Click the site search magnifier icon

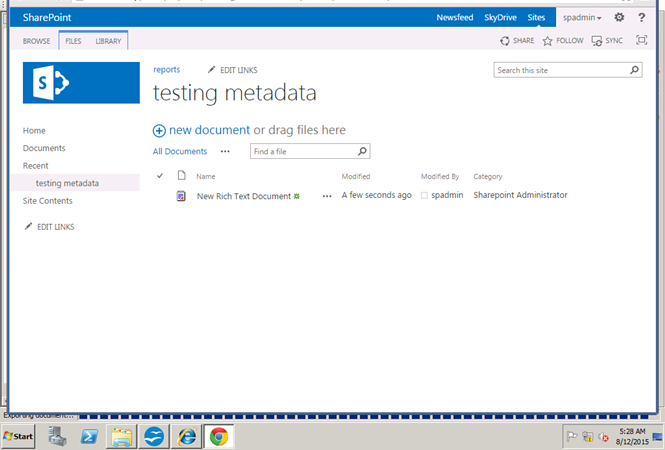634,70
